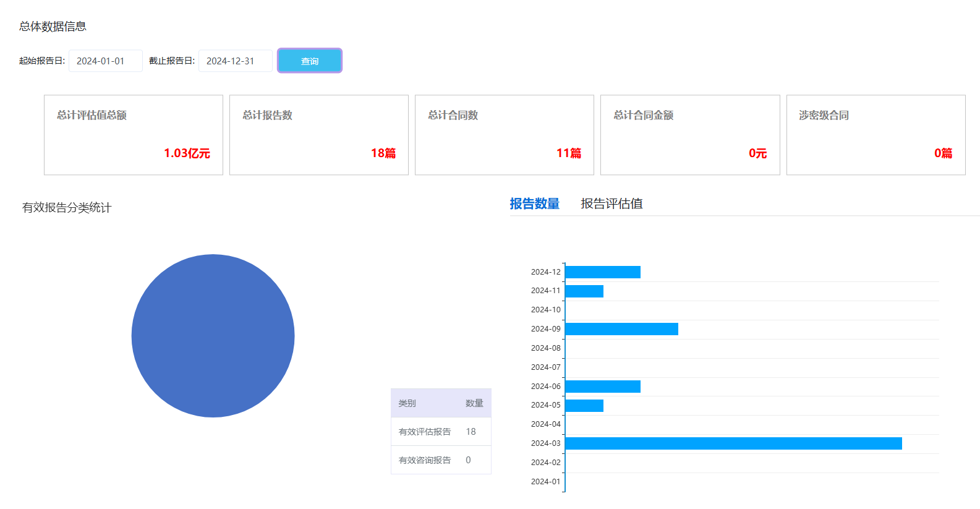The width and height of the screenshot is (980, 509).
Task: Click the 2024-12 bar in chart
Action: click(603, 272)
